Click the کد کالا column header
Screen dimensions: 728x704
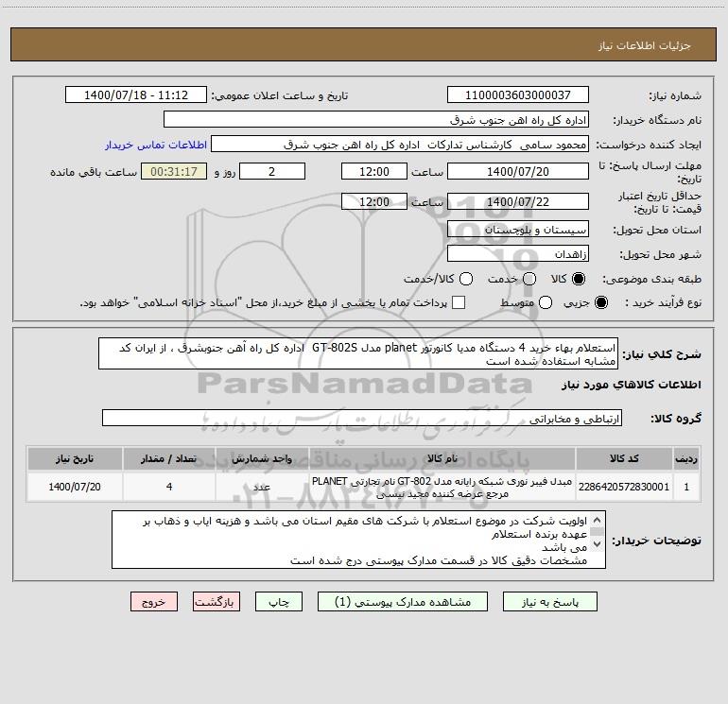coord(624,458)
